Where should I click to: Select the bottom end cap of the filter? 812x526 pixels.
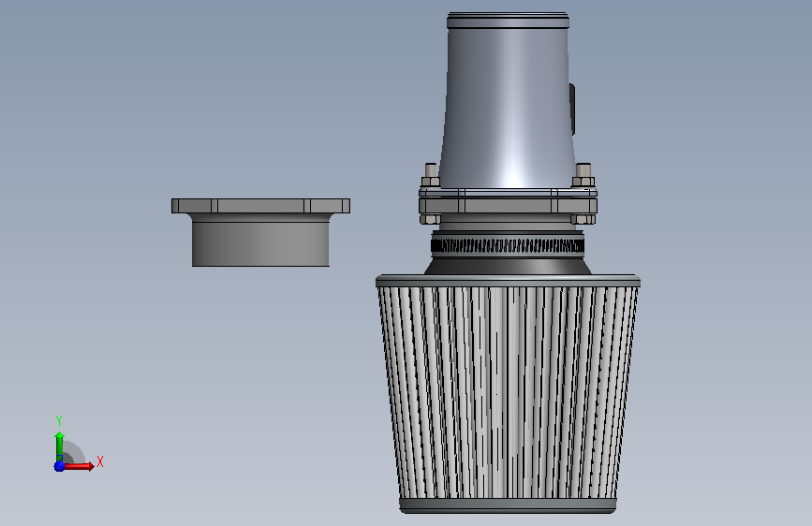(508, 505)
